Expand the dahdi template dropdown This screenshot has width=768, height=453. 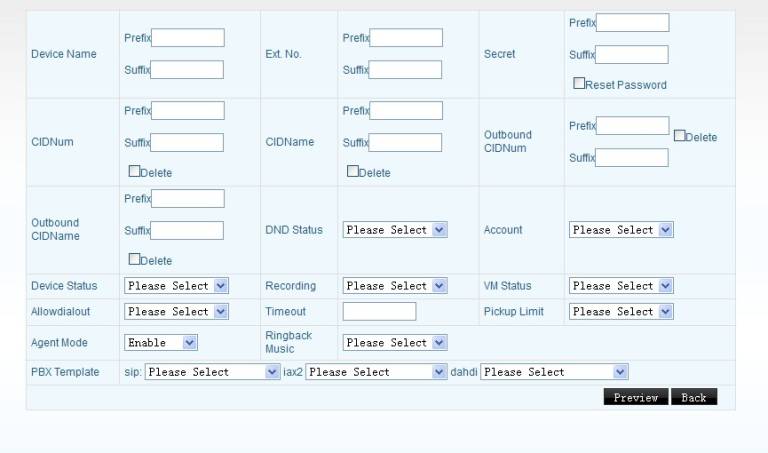click(554, 372)
